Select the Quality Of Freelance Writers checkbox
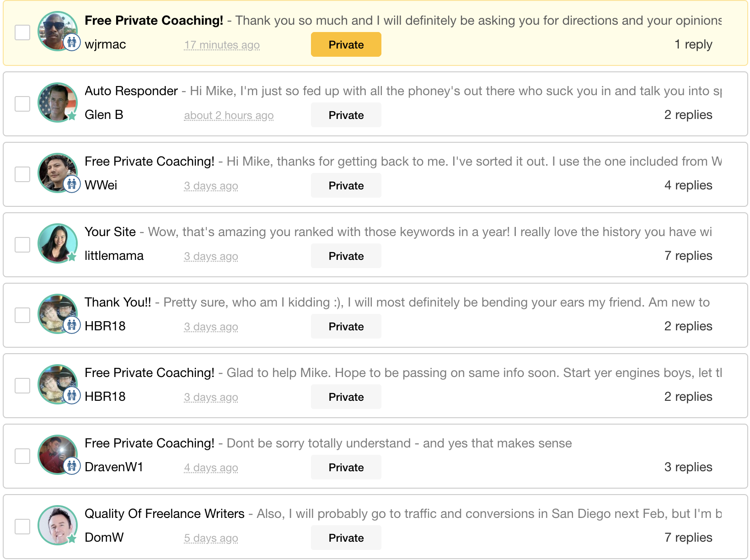The image size is (750, 560). coord(22,527)
